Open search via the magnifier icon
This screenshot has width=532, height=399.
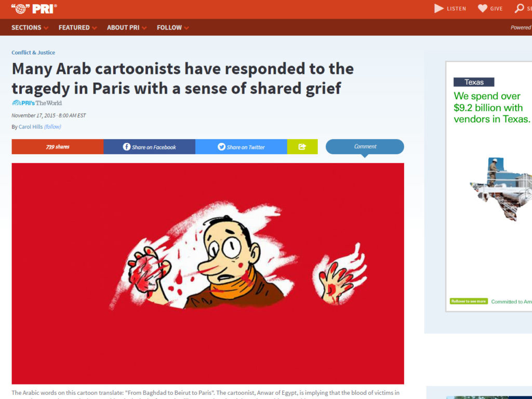pos(519,8)
